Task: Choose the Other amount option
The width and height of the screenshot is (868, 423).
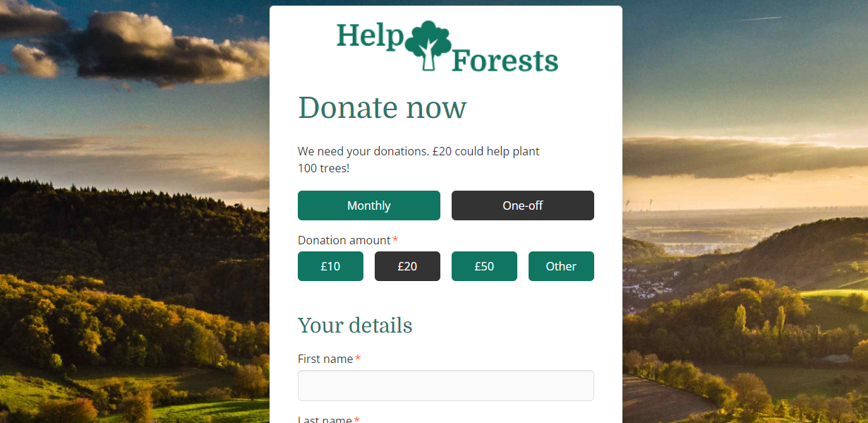Action: tap(561, 266)
